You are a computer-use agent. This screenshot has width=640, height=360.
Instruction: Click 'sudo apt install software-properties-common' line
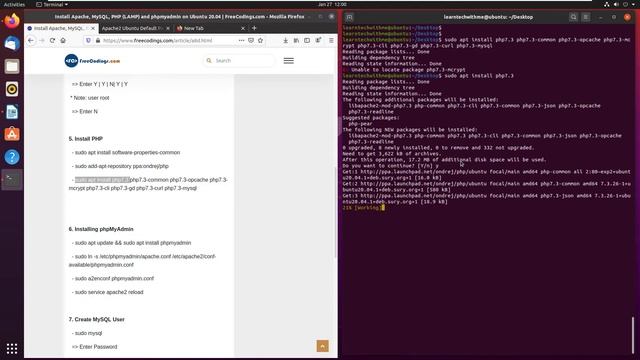[126, 152]
